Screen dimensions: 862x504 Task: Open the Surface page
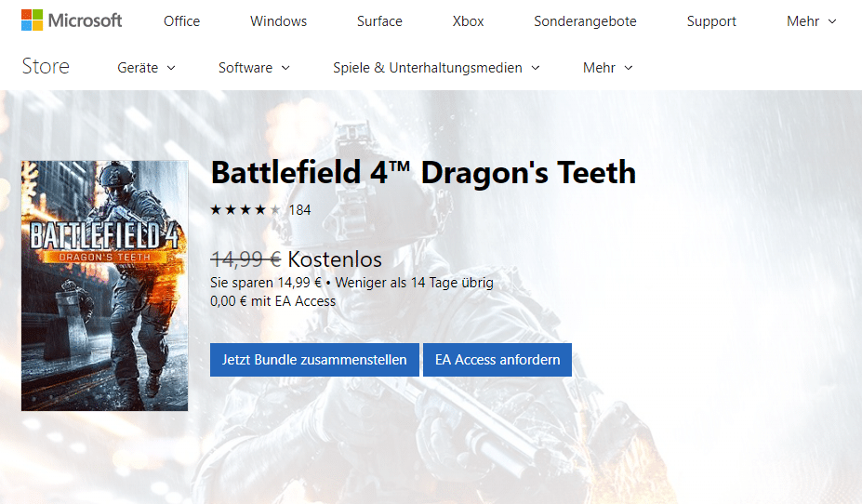pyautogui.click(x=379, y=21)
